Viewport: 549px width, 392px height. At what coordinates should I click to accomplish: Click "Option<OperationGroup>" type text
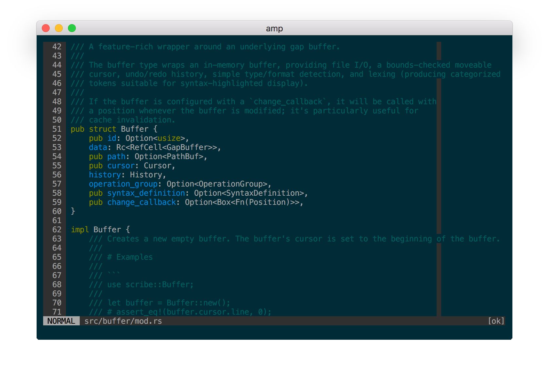[217, 184]
